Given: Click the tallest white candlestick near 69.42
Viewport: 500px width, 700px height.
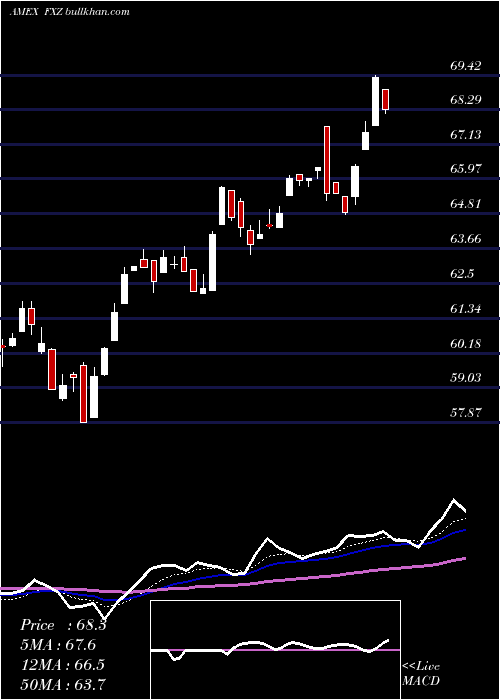Looking at the screenshot, I should pyautogui.click(x=375, y=101).
